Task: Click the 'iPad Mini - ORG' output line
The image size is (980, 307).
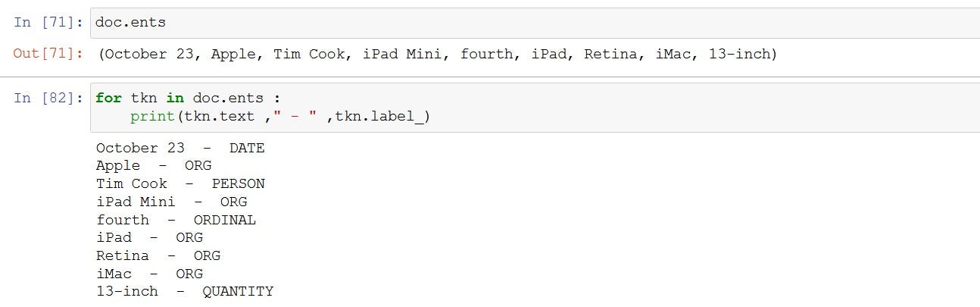Action: (171, 202)
